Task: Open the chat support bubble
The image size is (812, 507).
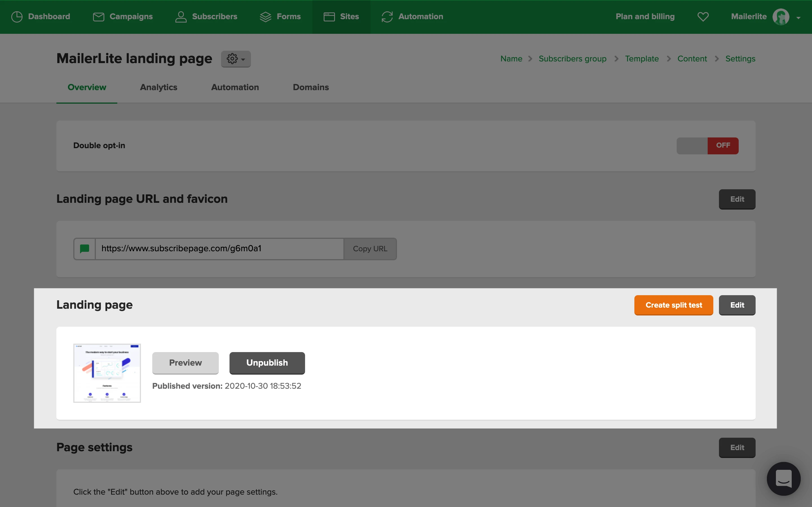Action: (x=784, y=479)
